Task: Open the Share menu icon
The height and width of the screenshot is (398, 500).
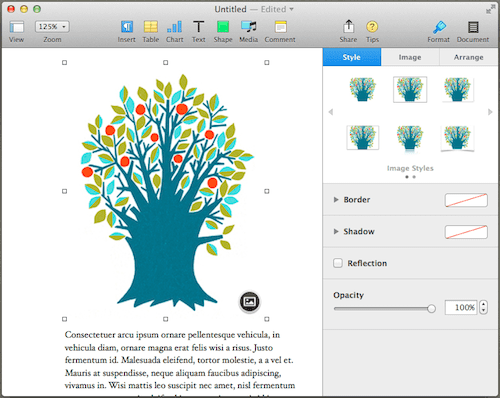Action: coord(348,26)
